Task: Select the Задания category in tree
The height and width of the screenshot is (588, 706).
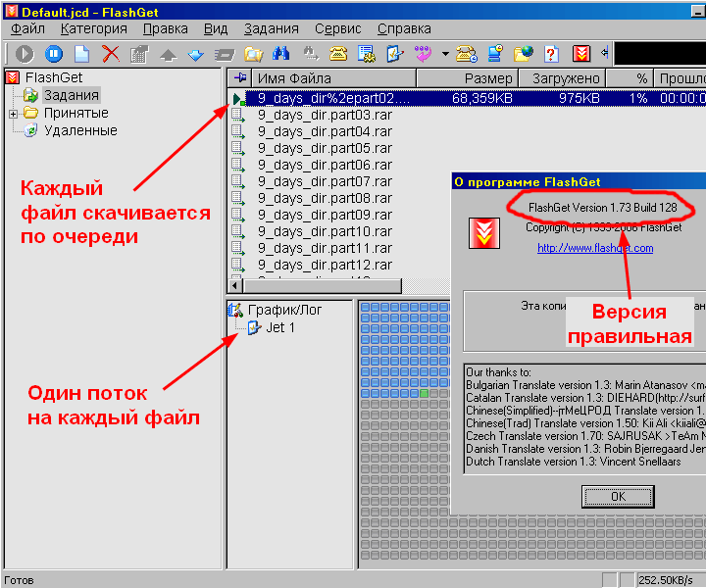Action: (72, 95)
